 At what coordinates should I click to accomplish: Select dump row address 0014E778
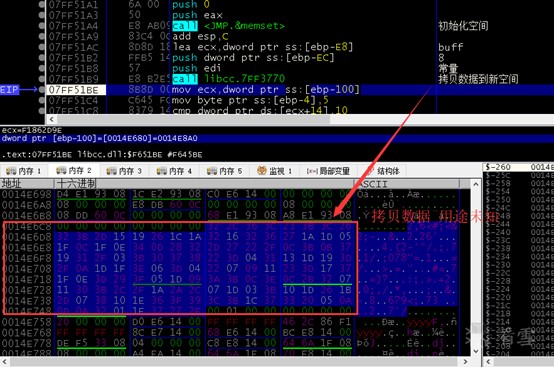[26, 343]
